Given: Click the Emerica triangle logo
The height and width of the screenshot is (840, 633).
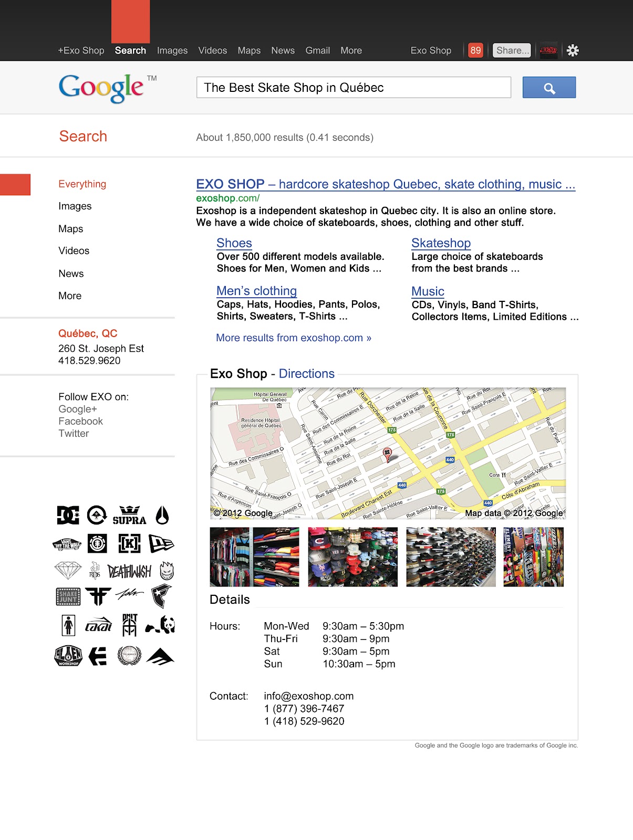Looking at the screenshot, I should (160, 657).
